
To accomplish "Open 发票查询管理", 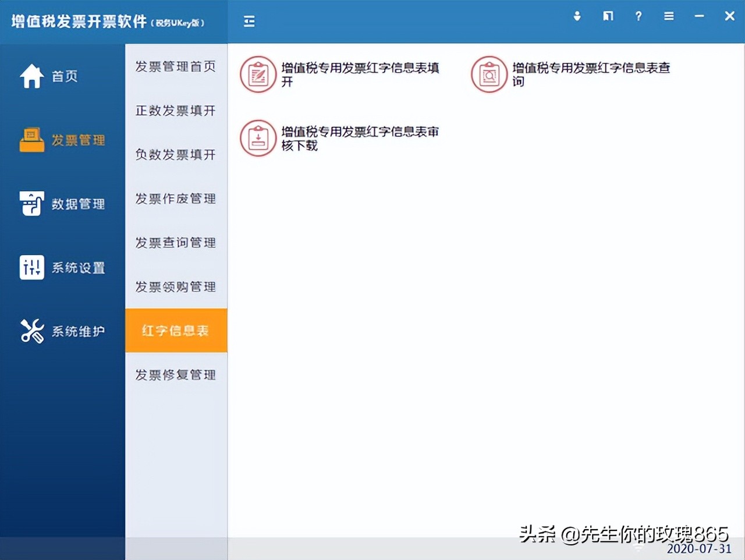I will click(x=176, y=243).
